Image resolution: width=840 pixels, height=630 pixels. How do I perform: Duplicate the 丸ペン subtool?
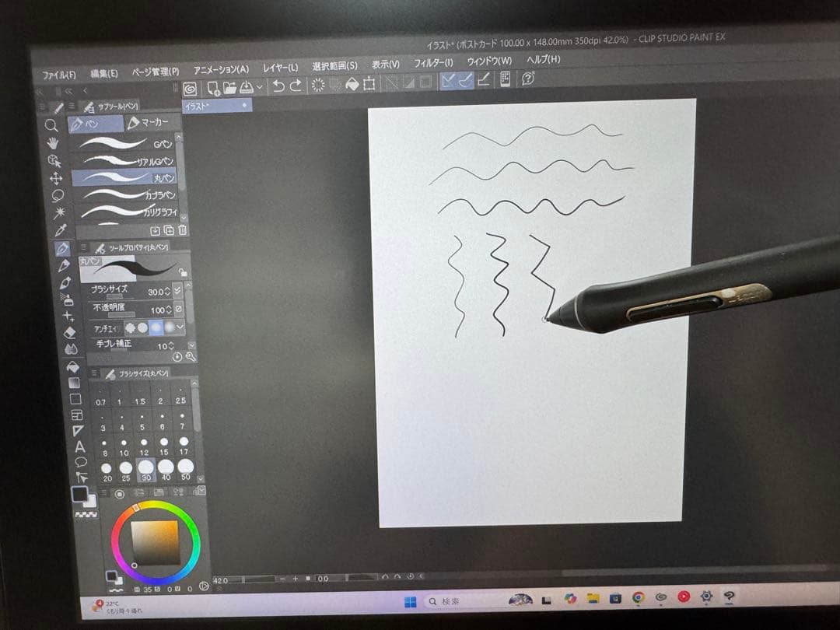pos(169,229)
